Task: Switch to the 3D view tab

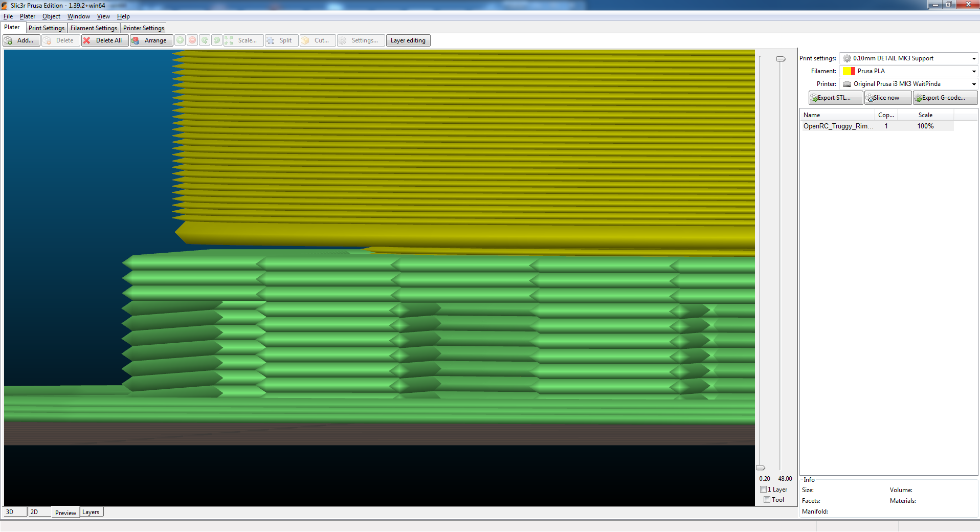Action: pos(14,512)
